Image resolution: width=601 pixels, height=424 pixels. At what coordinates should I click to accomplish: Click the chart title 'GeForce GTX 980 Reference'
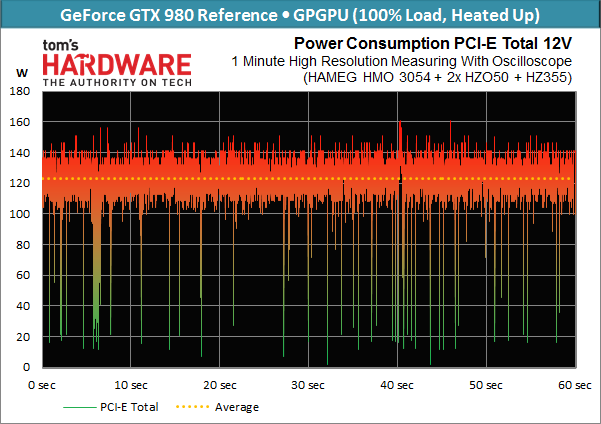click(x=169, y=15)
